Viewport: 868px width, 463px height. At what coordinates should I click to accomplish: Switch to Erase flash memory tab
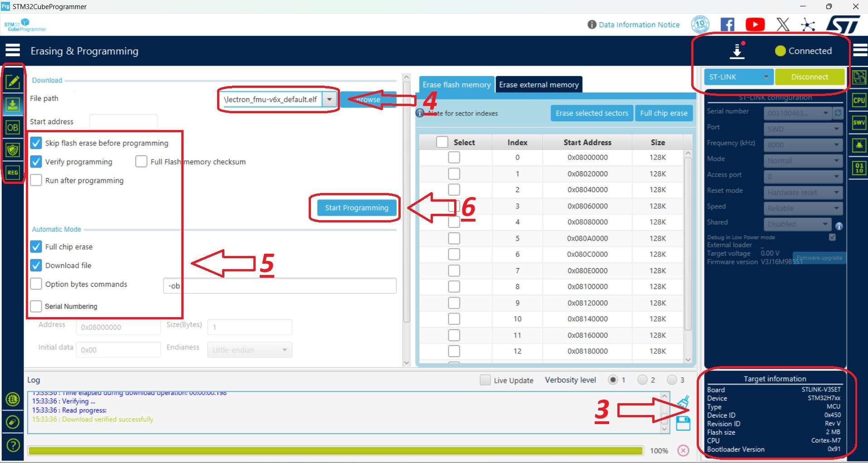tap(456, 85)
